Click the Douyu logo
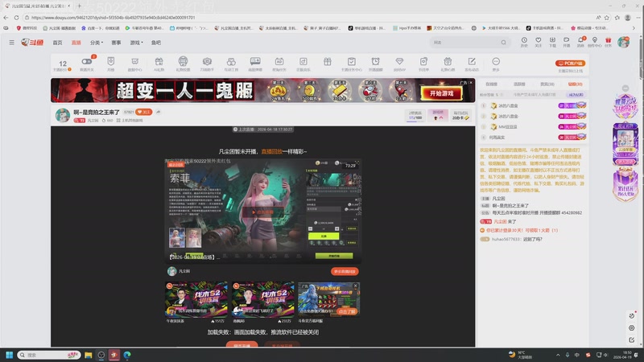This screenshot has width=644, height=362. [x=32, y=43]
